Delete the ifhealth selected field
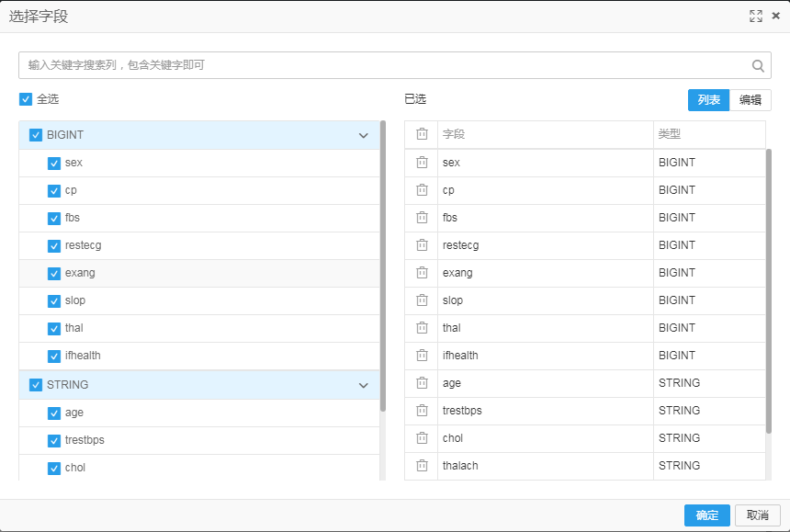This screenshot has height=532, width=790. tap(422, 356)
